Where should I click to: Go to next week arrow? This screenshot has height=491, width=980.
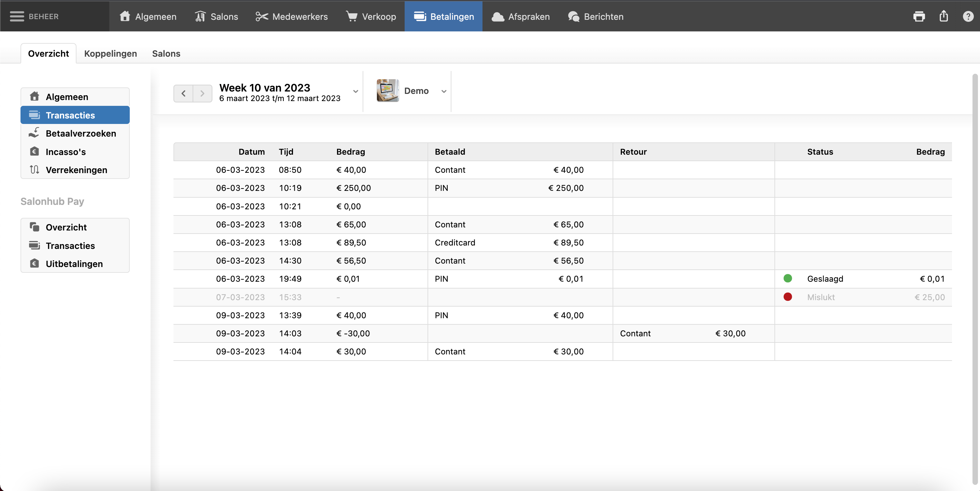(x=202, y=93)
